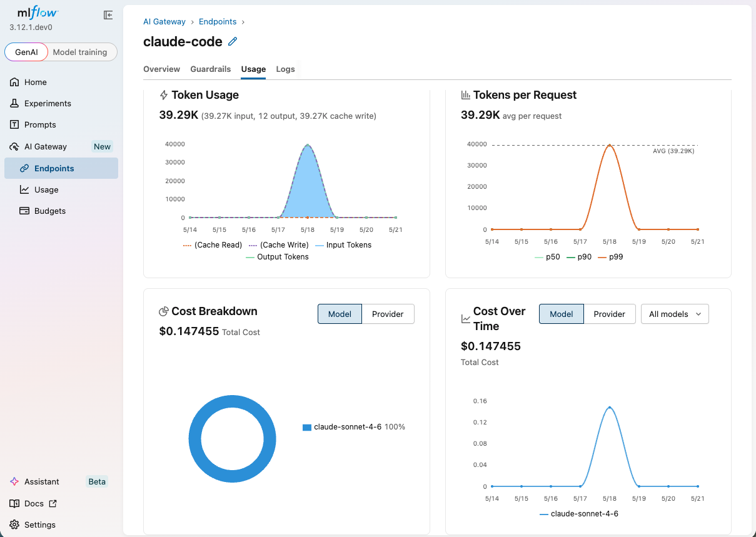
Task: Click the AI Gateway cloud icon
Action: point(14,146)
